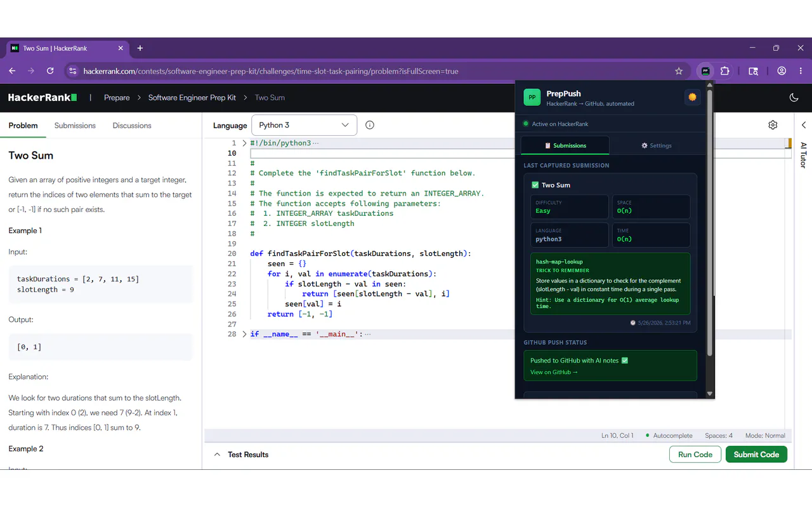Click the Active on HackerRank status dot
The width and height of the screenshot is (812, 508).
pos(526,124)
